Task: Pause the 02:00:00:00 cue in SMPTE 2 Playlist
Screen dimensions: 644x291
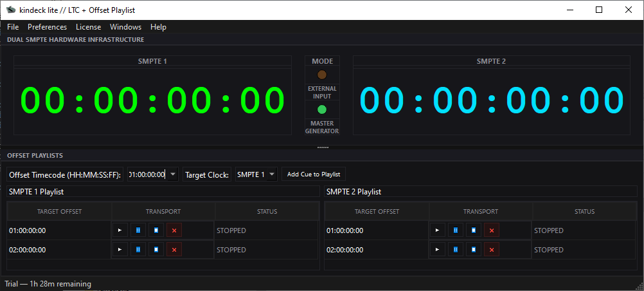Action: (456, 249)
